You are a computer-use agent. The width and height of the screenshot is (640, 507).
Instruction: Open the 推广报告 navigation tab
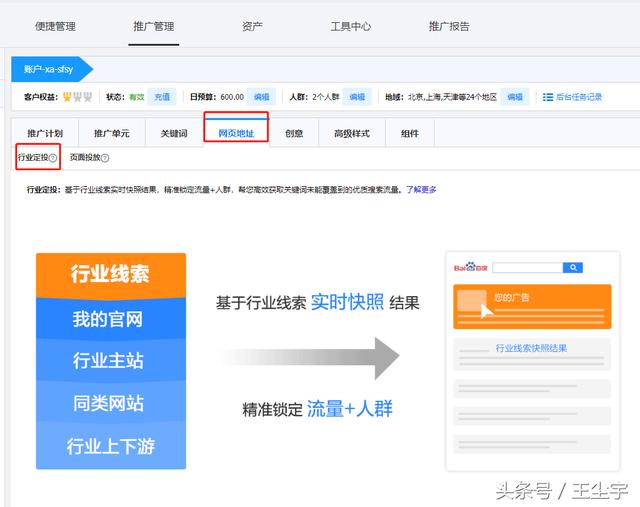coord(449,27)
